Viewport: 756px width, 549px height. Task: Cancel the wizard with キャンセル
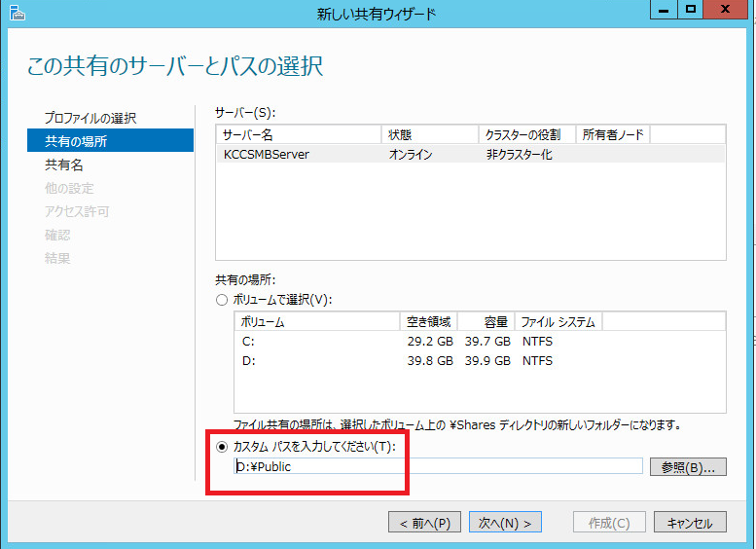(690, 523)
